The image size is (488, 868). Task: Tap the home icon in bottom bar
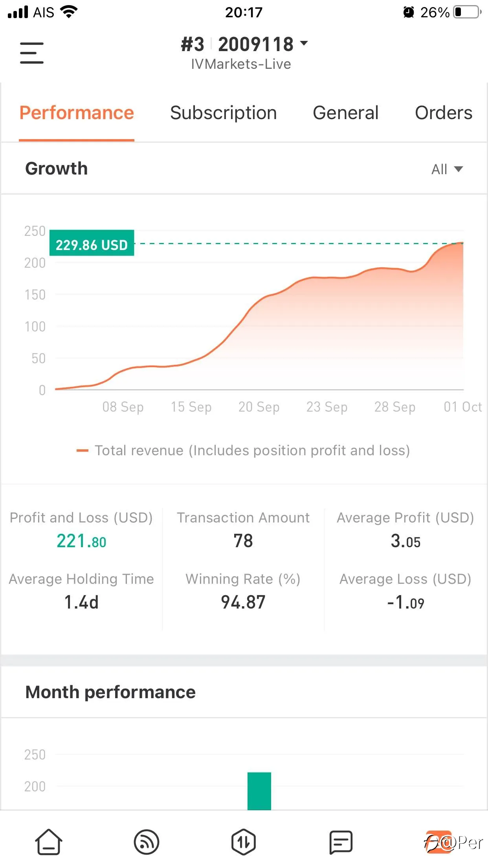(49, 842)
